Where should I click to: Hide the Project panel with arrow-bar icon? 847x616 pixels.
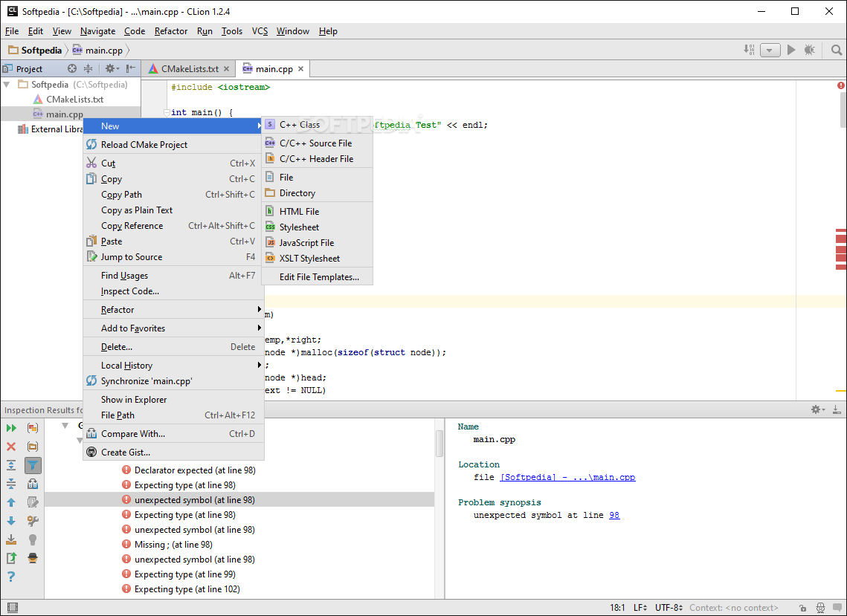pos(131,68)
